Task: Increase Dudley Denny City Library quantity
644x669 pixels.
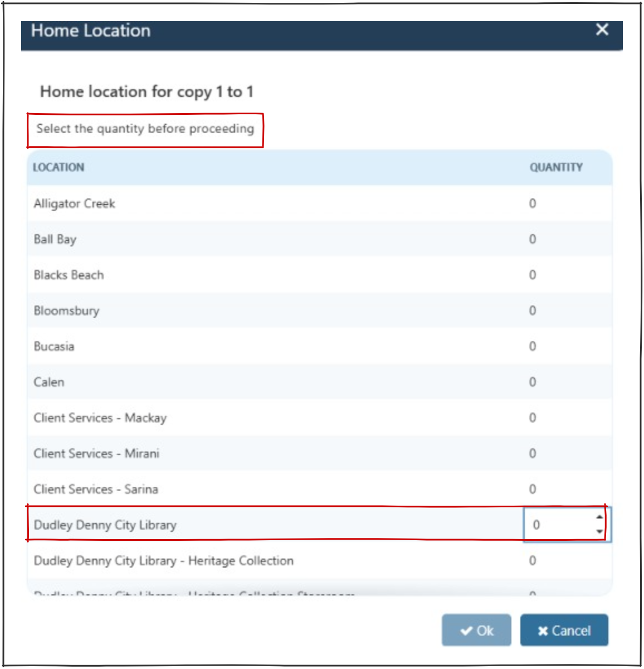Action: (599, 517)
